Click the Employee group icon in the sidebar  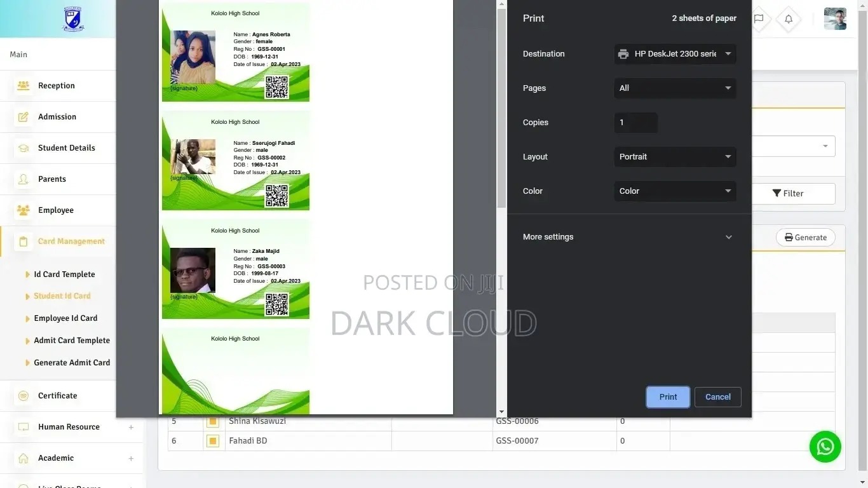click(x=24, y=210)
